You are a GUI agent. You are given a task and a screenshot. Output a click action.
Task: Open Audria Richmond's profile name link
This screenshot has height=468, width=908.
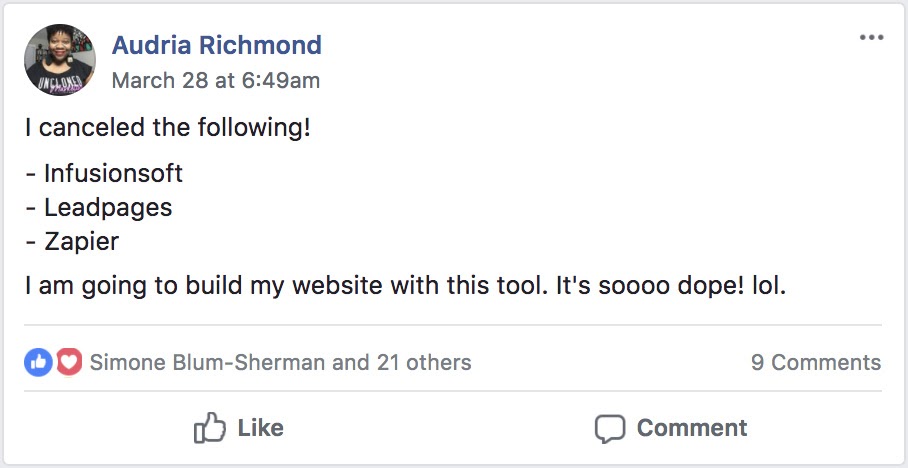pyautogui.click(x=217, y=45)
